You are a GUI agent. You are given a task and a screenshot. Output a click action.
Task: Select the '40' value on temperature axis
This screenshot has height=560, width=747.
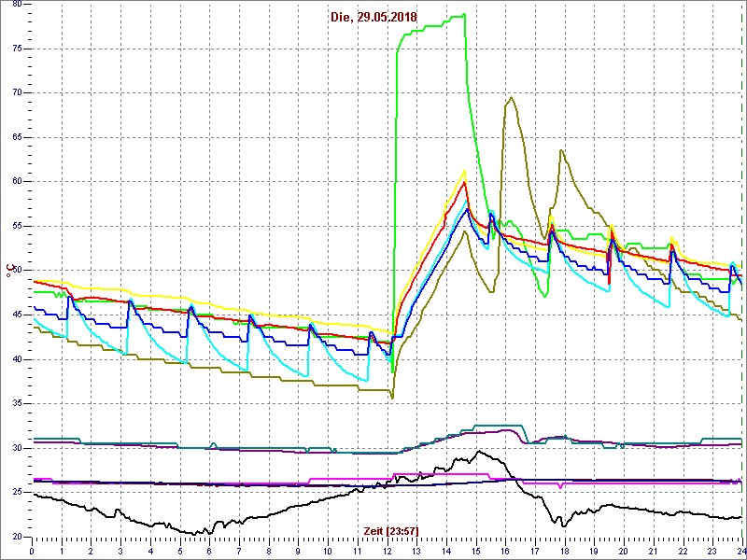[x=16, y=359]
